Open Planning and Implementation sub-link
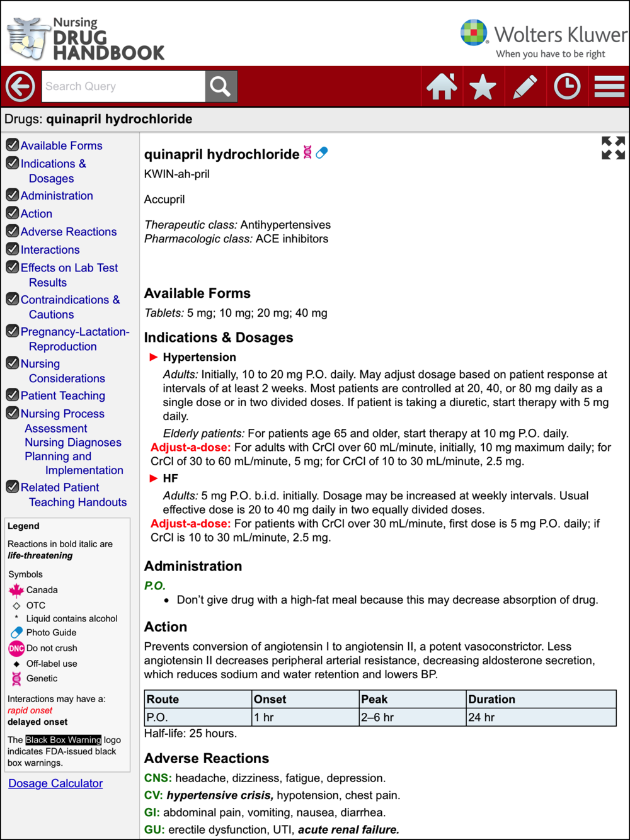The height and width of the screenshot is (840, 630). pos(74,463)
